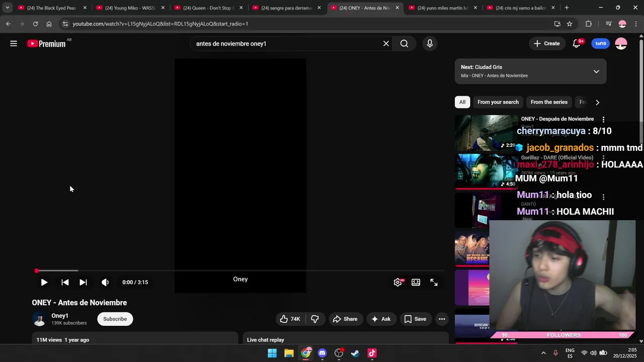Open a new browser tab
Viewport: 644px width, 362px height.
click(x=567, y=8)
